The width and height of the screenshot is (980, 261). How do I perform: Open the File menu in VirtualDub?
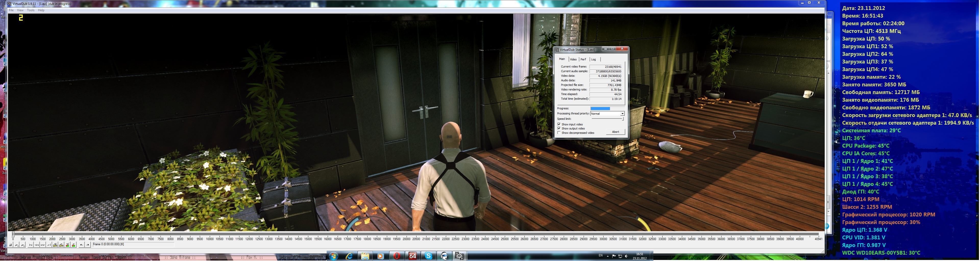coord(11,10)
